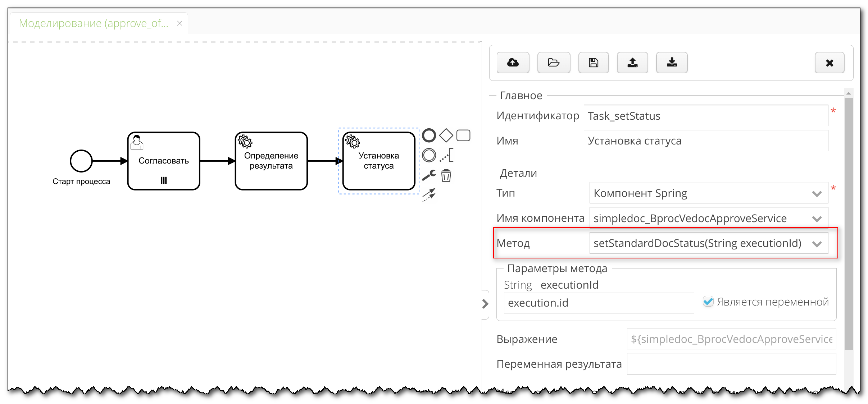Download the model via download icon

point(672,63)
